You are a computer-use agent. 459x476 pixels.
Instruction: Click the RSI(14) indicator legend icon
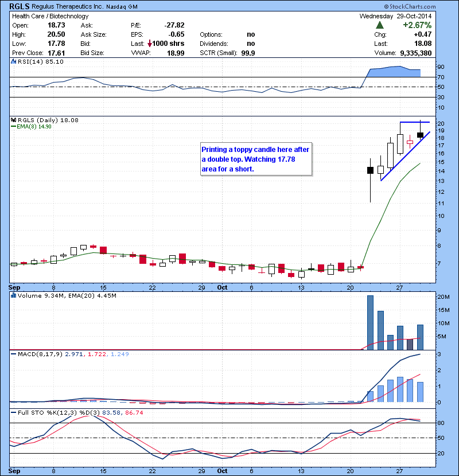(13, 61)
